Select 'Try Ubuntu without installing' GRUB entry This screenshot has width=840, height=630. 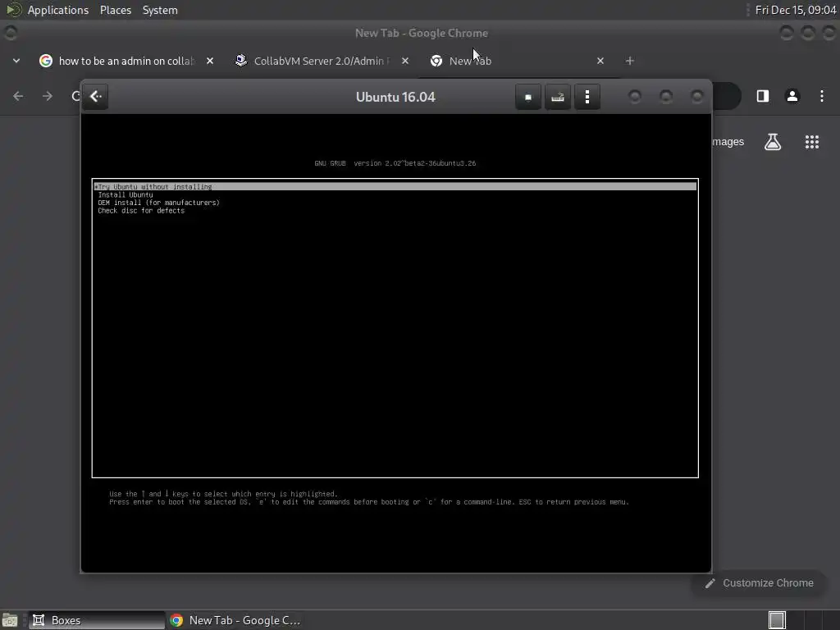click(395, 186)
